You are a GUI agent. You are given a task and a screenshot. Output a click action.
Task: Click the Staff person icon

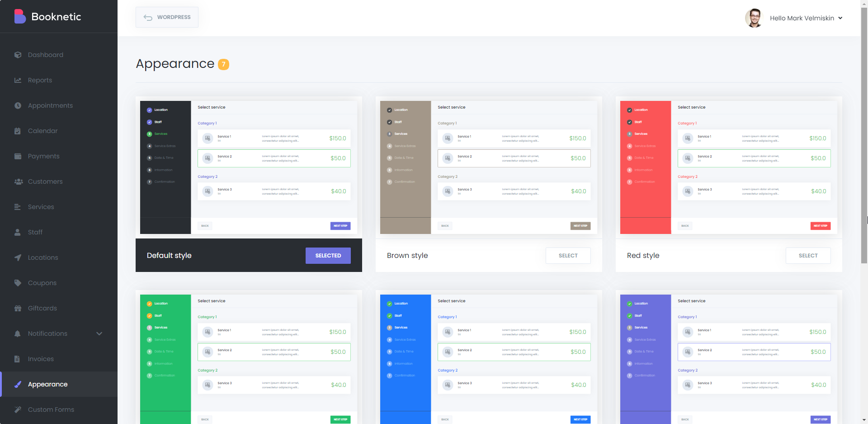click(18, 232)
